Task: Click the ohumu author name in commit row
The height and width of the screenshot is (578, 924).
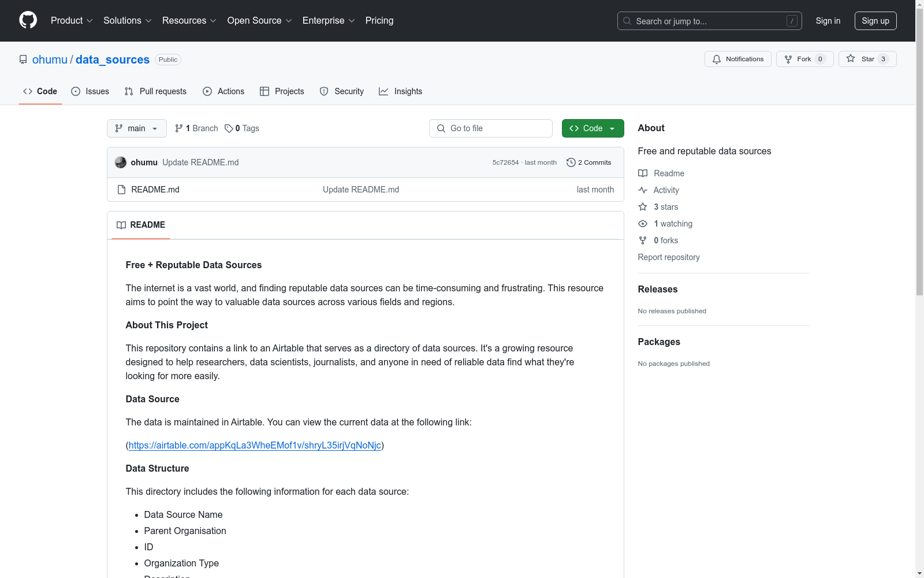Action: pos(144,162)
